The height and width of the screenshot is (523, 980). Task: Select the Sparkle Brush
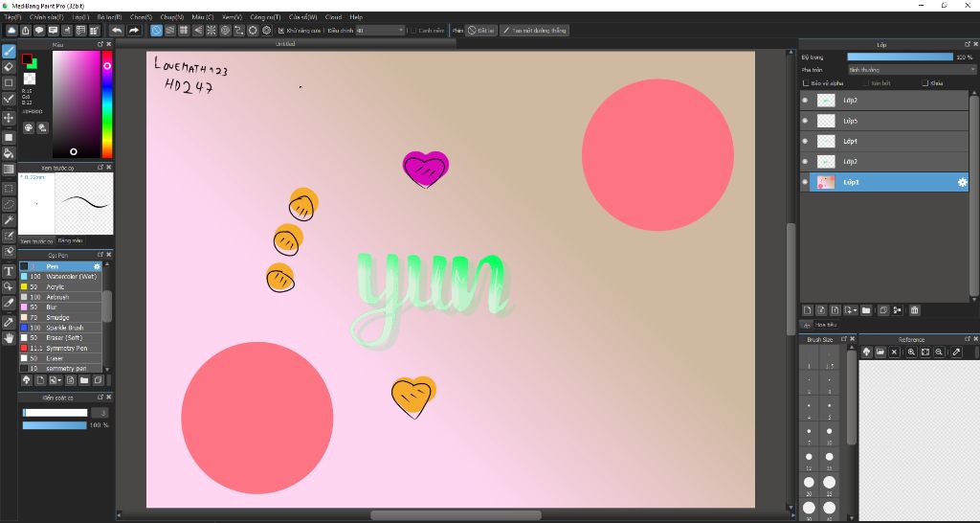(60, 328)
